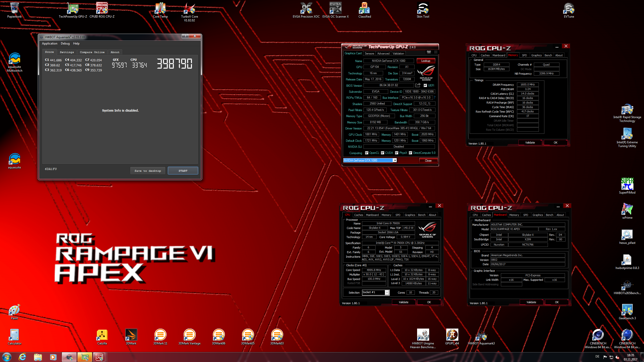The height and width of the screenshot is (362, 644).
Task: Expand the Socket #1 selection dropdown
Action: click(387, 292)
